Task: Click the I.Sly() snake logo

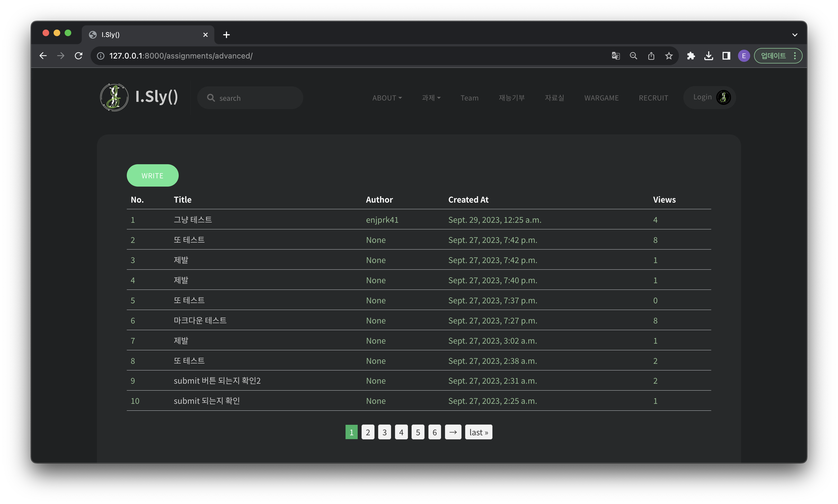Action: pyautogui.click(x=114, y=97)
